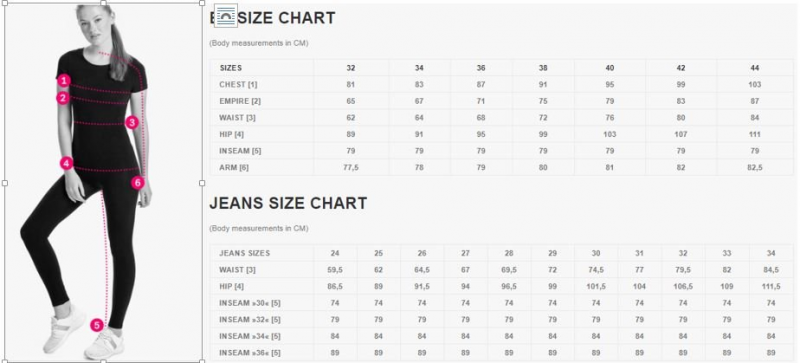Click the JEANS SIZES row label
800x363 pixels.
click(245, 253)
